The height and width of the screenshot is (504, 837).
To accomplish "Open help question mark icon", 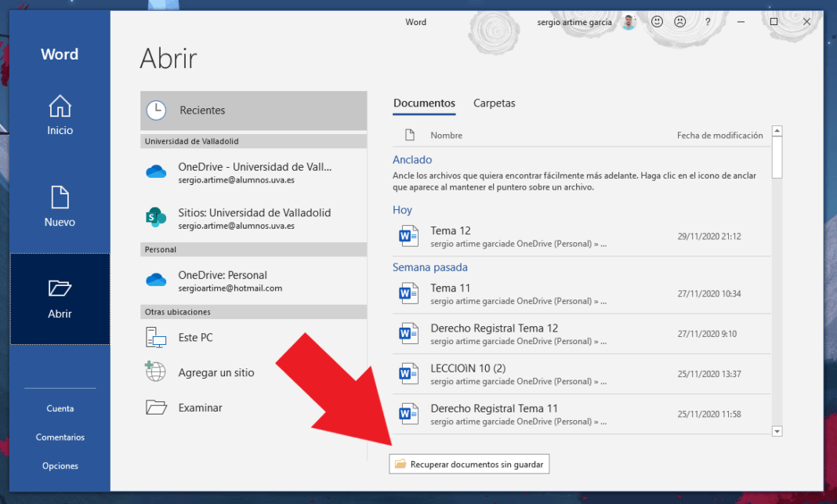I will [707, 22].
